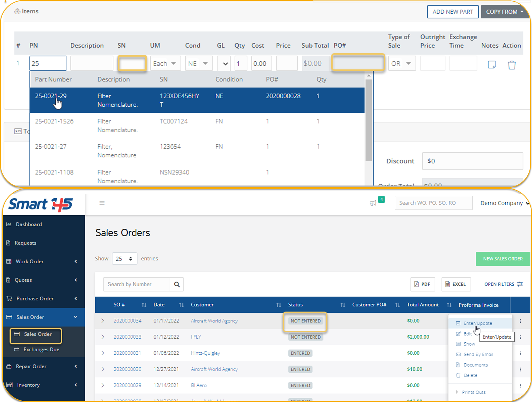Sort by Customer PO# column arrows
The image size is (532, 402).
click(397, 305)
